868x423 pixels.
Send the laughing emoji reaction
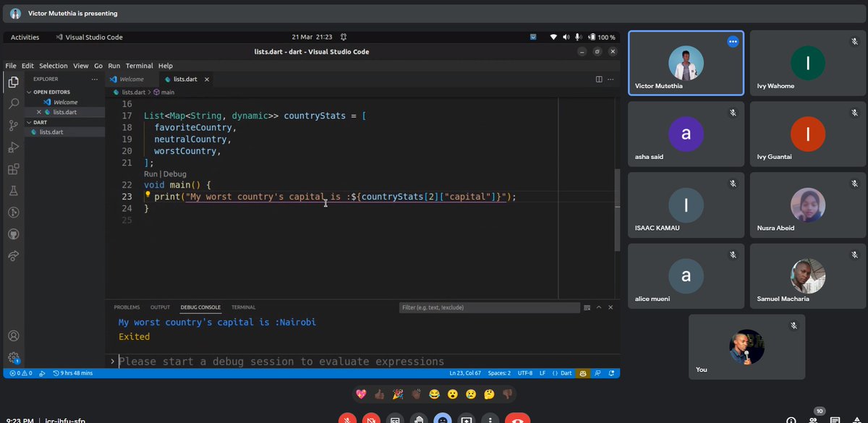pyautogui.click(x=435, y=394)
